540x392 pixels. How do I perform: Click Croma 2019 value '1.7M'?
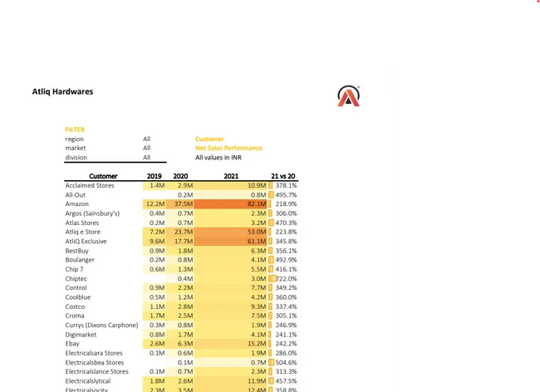(157, 316)
